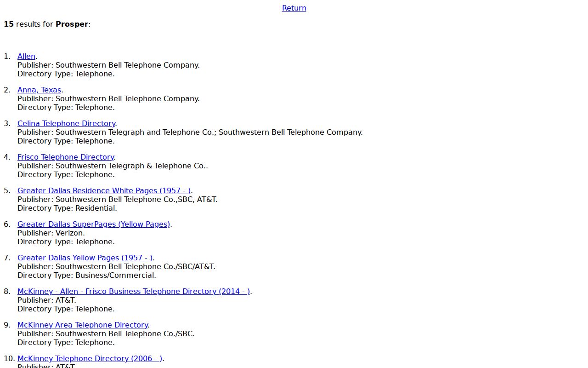Image resolution: width=588 pixels, height=368 pixels.
Task: Open Greater Dallas SuperPages (Yellow Pages) link
Action: [94, 224]
